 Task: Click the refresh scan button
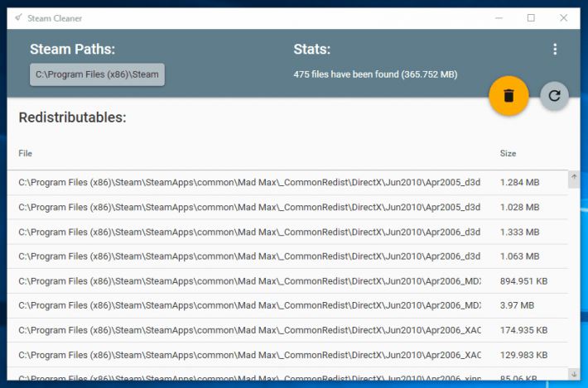tap(554, 96)
